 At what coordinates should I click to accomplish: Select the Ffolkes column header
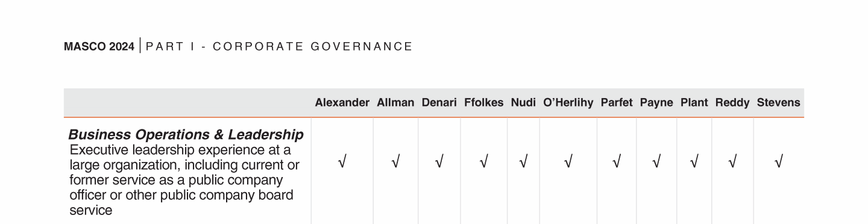484,103
